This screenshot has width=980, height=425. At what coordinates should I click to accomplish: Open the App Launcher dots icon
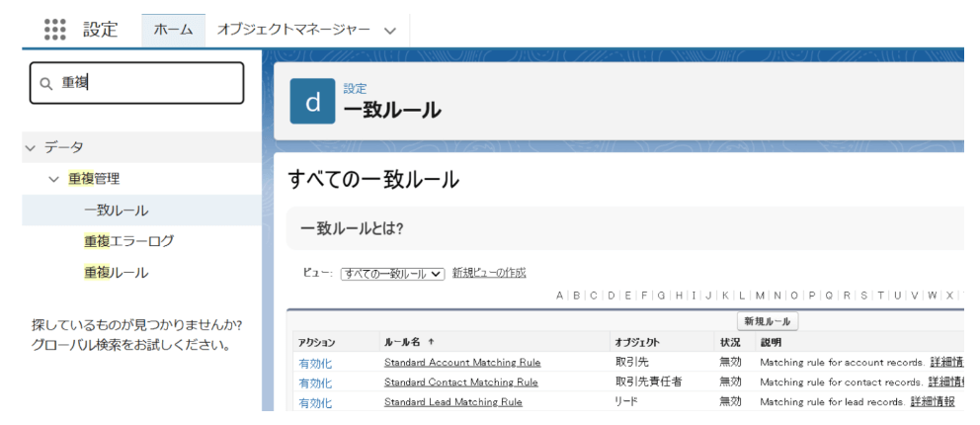pos(55,30)
